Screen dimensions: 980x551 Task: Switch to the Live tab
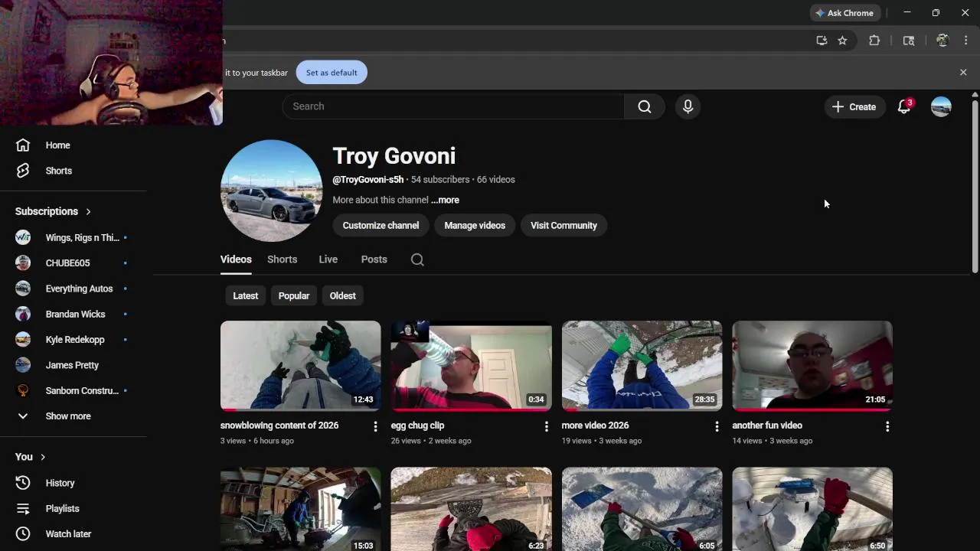(x=328, y=259)
